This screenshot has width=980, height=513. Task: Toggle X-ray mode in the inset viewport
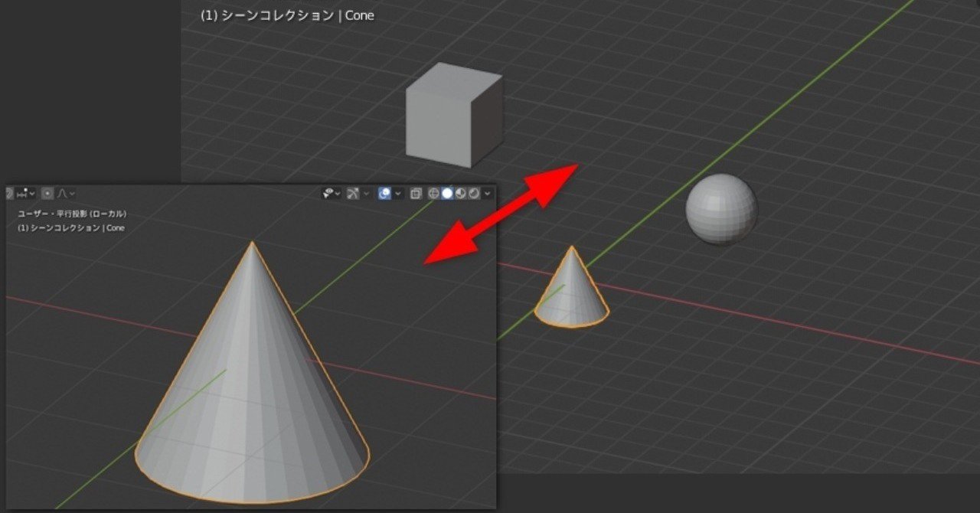(x=416, y=194)
